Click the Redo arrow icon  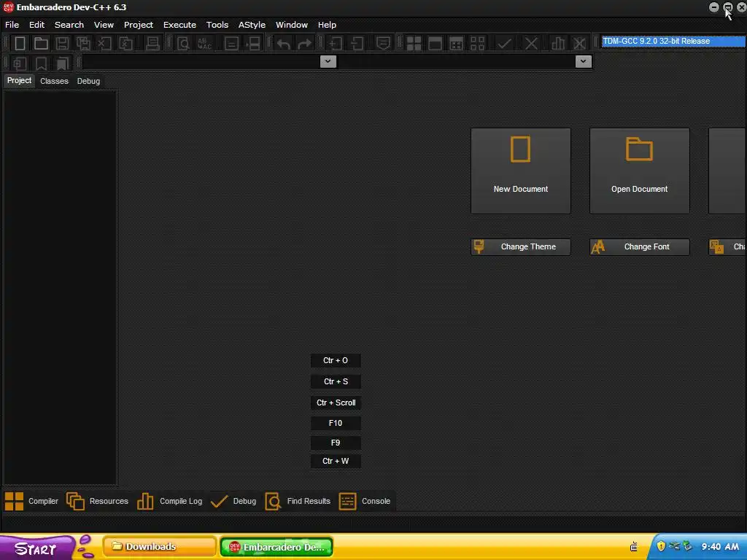point(304,43)
